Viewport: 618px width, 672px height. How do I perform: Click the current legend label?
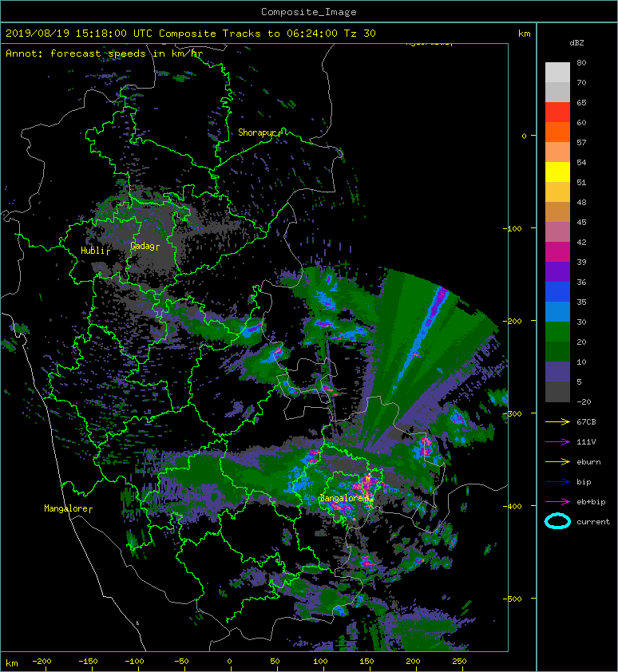coord(593,522)
